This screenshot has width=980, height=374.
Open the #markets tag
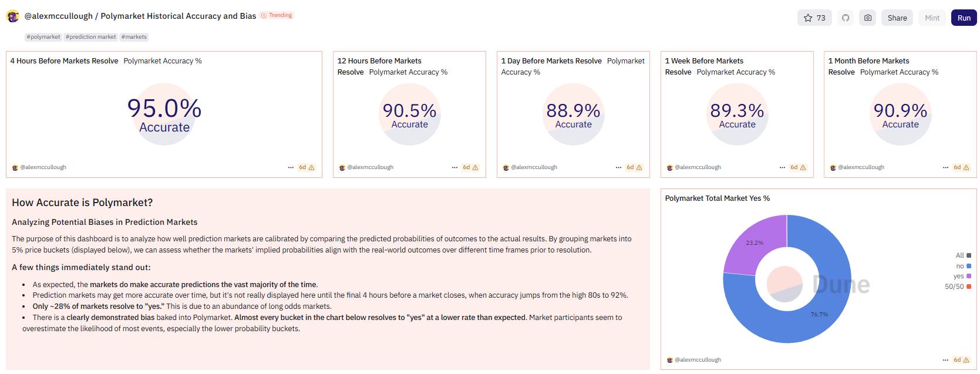pos(134,37)
